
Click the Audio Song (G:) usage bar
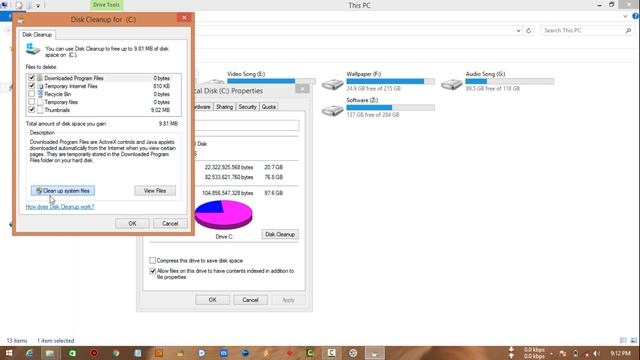[x=510, y=81]
